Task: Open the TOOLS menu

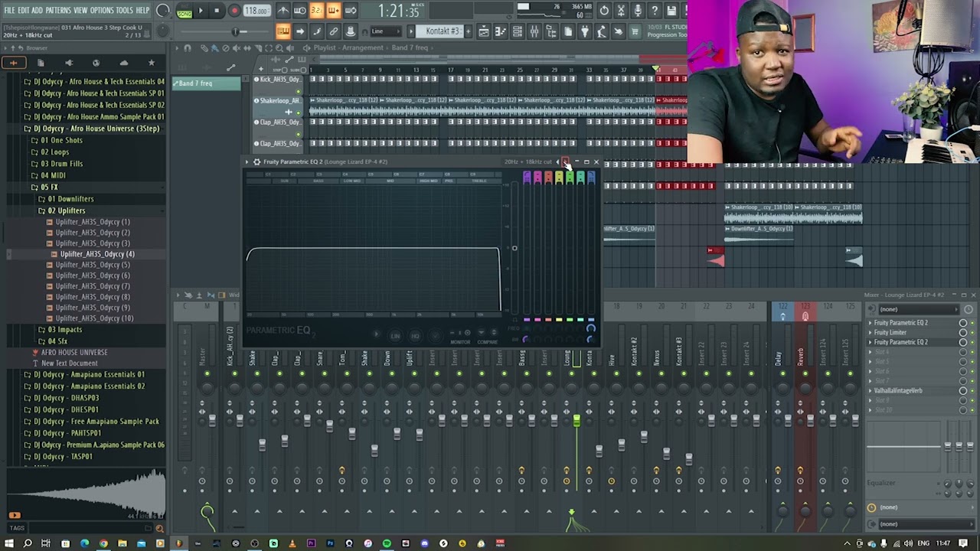Action: [124, 10]
